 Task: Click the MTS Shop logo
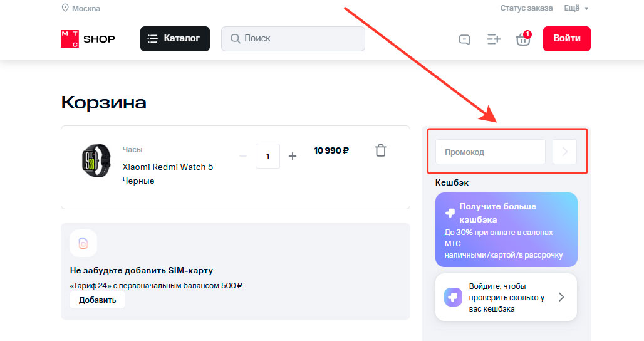pyautogui.click(x=88, y=39)
